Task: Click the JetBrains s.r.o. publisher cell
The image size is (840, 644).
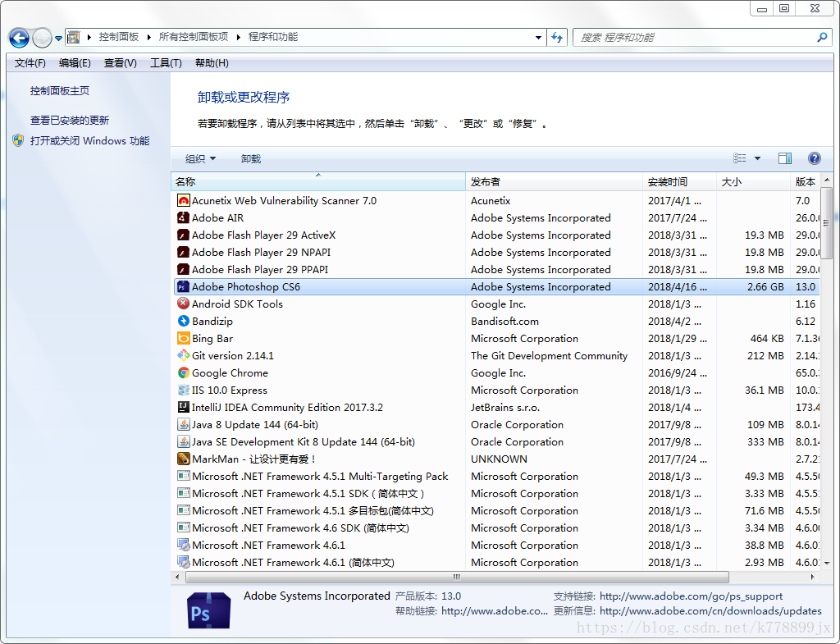Action: click(505, 407)
